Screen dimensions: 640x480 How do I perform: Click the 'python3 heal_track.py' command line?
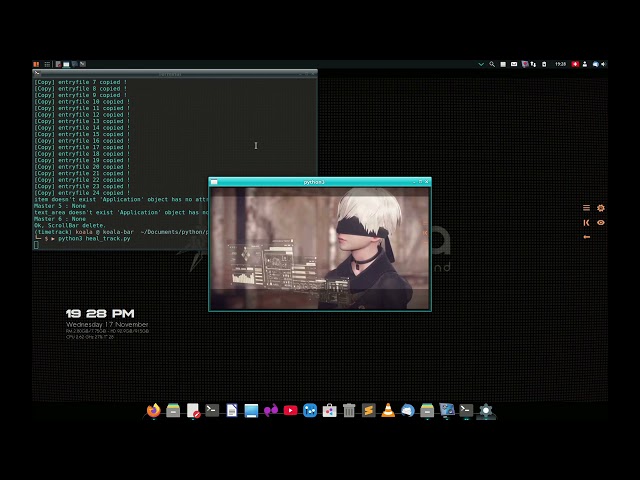click(x=94, y=238)
